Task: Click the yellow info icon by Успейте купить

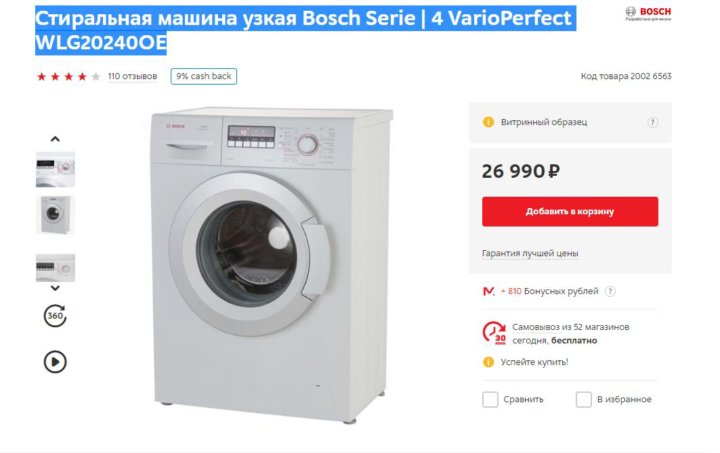Action: click(x=488, y=362)
